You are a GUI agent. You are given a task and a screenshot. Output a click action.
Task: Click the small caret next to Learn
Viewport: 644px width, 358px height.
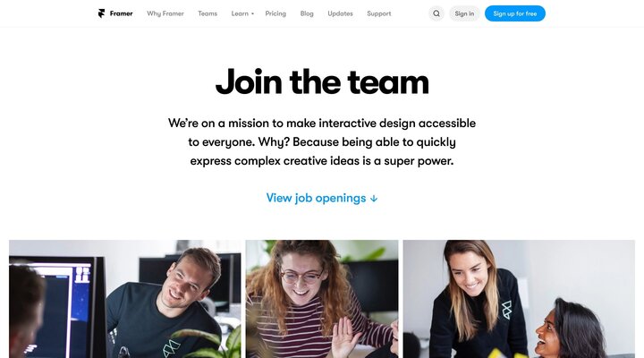[x=252, y=14]
